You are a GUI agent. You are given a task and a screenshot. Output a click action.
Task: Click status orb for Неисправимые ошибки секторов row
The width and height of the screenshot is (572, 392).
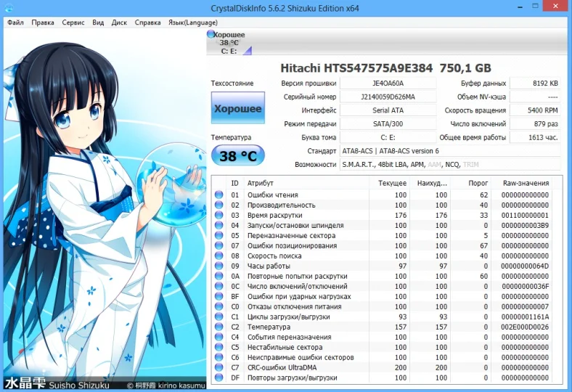click(x=219, y=357)
